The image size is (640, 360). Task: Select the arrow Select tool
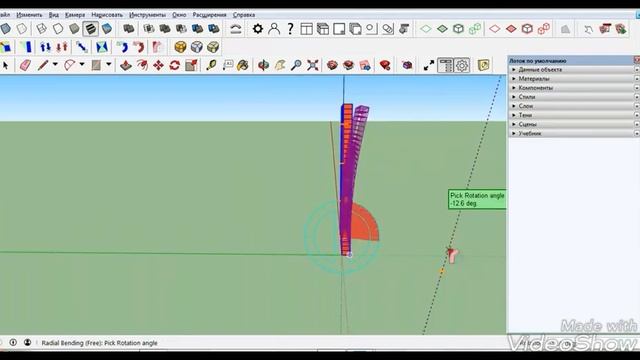(x=6, y=65)
